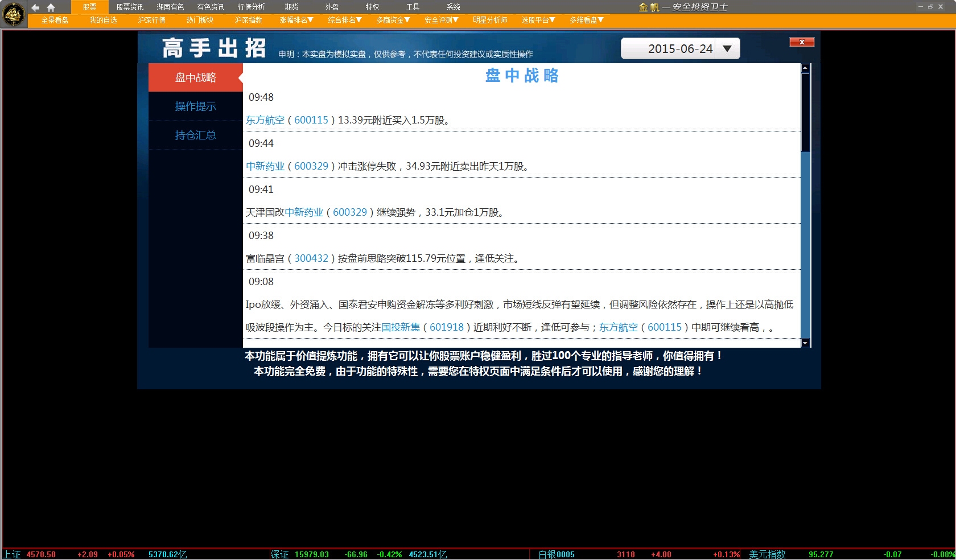Open the 有色资讯 menu
The height and width of the screenshot is (560, 956).
[211, 7]
